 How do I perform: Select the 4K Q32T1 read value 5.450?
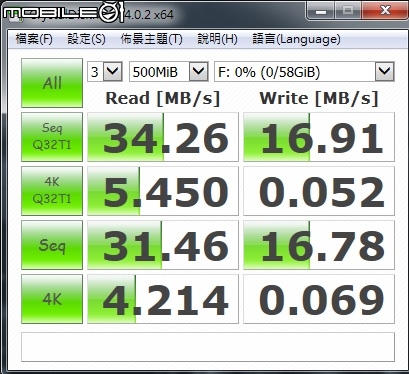(163, 191)
